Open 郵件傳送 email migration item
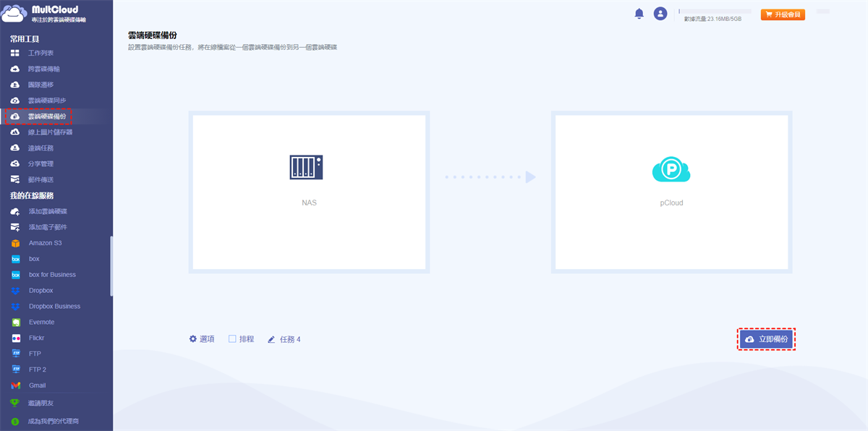This screenshot has width=868, height=431. point(41,180)
